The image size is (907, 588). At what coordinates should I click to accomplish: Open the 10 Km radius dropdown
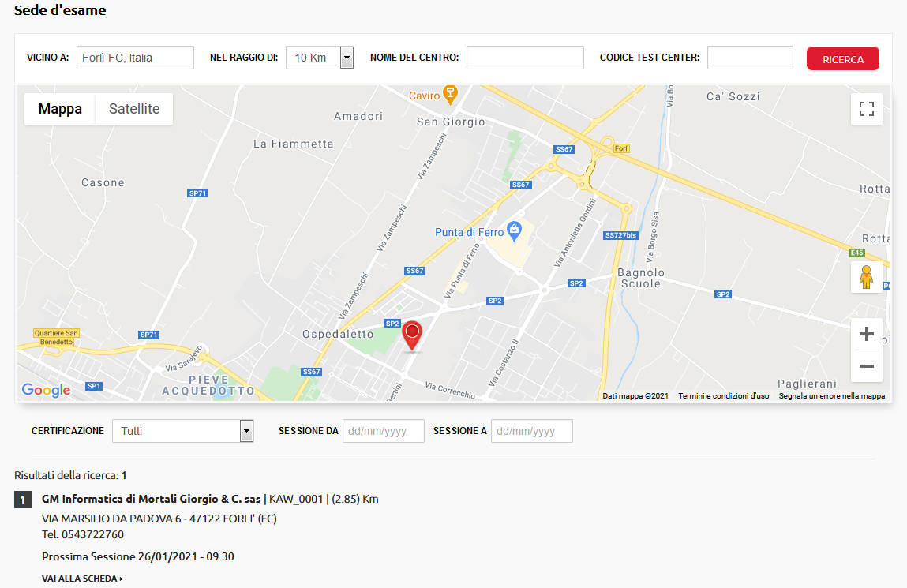[x=320, y=58]
